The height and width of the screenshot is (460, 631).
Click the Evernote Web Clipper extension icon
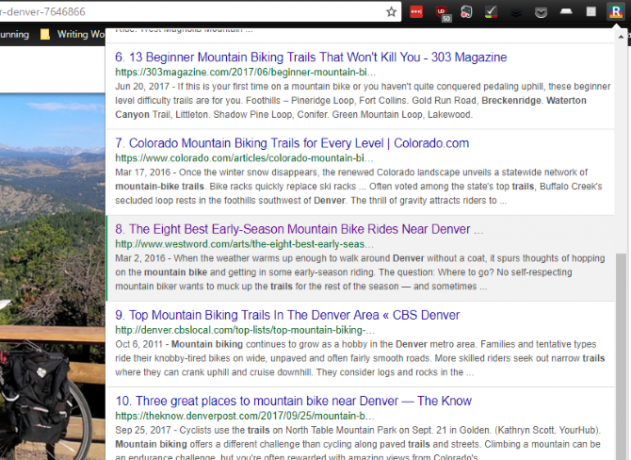click(466, 12)
